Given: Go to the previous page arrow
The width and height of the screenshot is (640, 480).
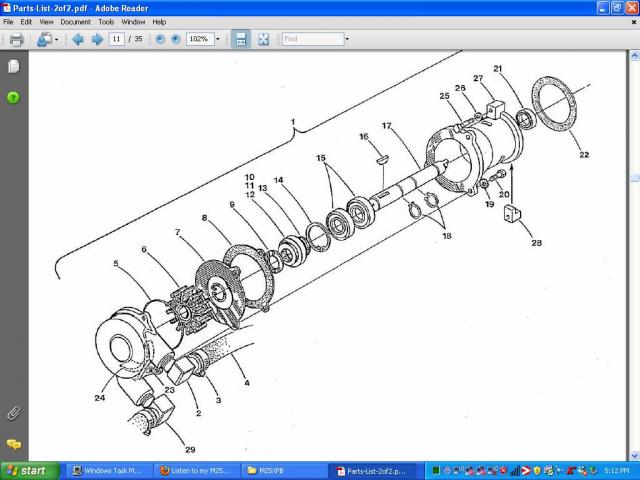Looking at the screenshot, I should [x=78, y=39].
